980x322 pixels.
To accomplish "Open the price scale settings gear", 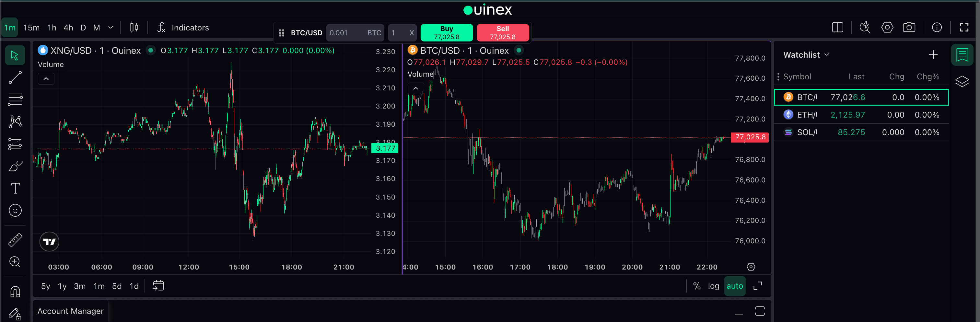I will [x=751, y=267].
